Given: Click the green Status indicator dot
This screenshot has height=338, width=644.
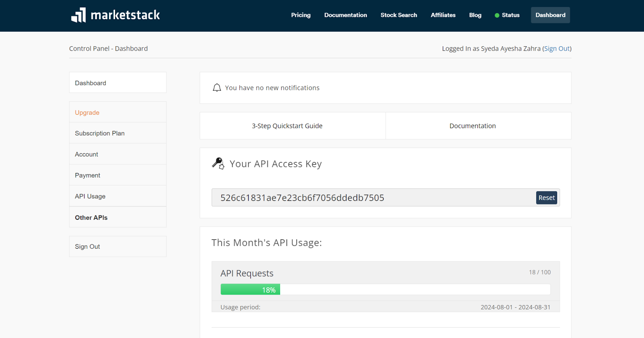Looking at the screenshot, I should (497, 15).
